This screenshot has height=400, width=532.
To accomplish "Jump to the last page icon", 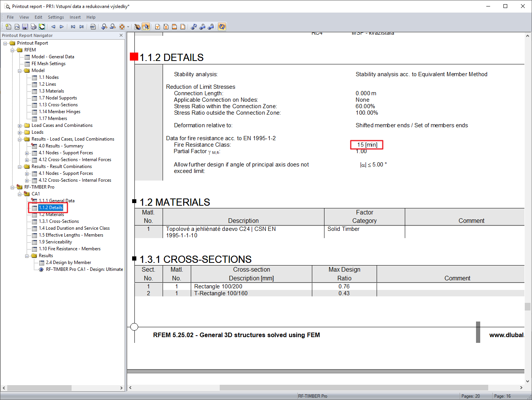I will [x=81, y=26].
